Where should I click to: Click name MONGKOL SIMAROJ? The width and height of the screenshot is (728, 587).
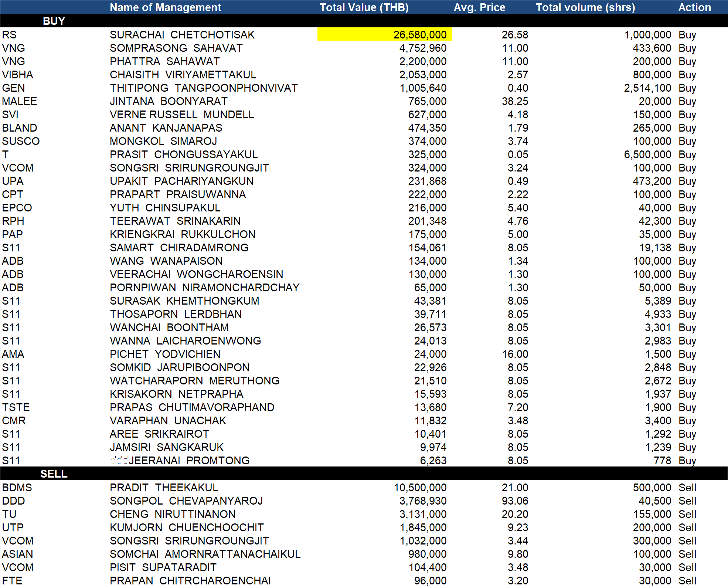point(163,141)
